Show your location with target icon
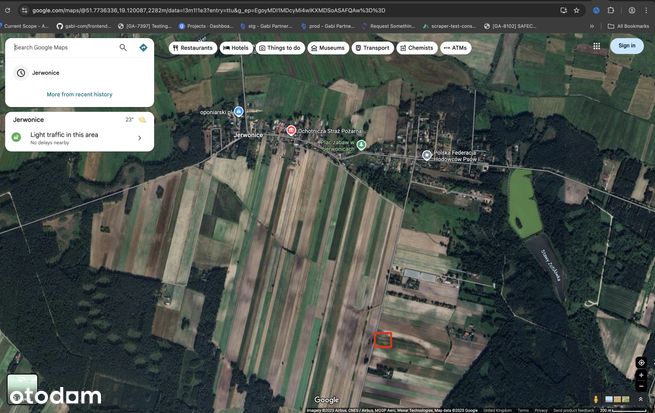Image resolution: width=655 pixels, height=413 pixels. 641,362
